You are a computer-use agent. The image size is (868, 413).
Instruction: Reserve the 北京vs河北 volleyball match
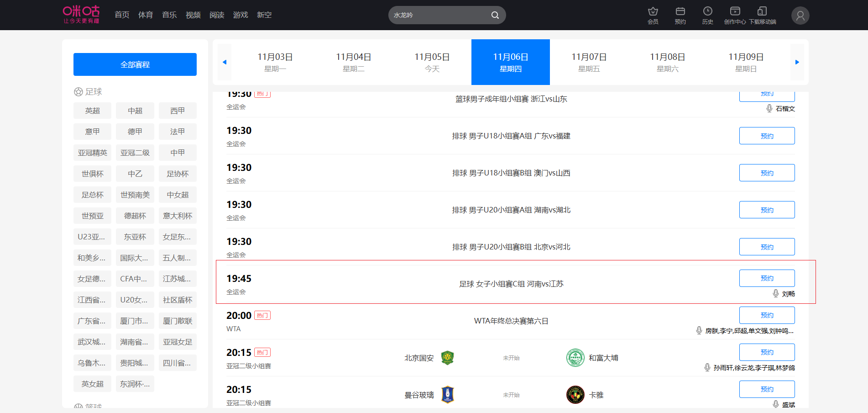[x=767, y=247]
